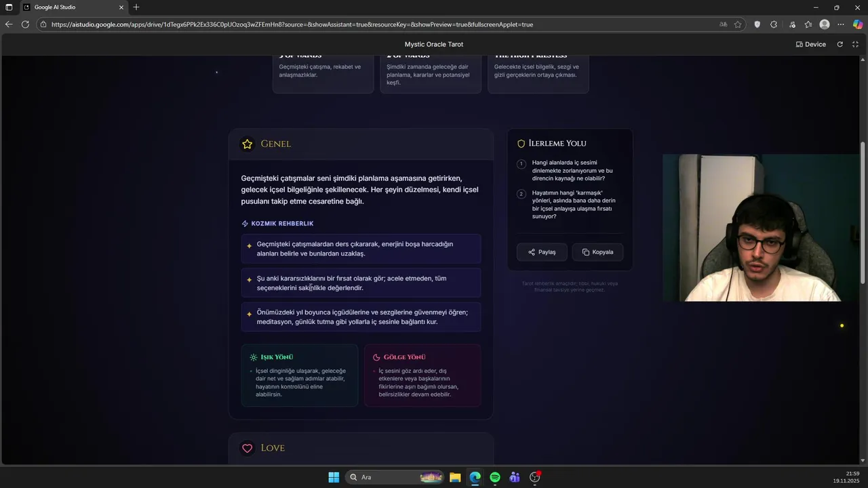868x488 pixels.
Task: Open the Device preview selector
Action: point(811,44)
